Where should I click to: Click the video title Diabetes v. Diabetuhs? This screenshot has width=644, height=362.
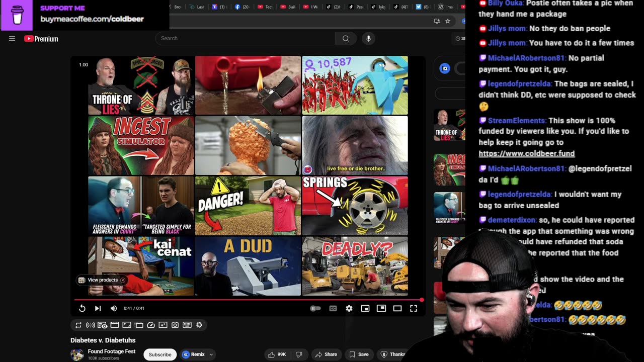[103, 340]
